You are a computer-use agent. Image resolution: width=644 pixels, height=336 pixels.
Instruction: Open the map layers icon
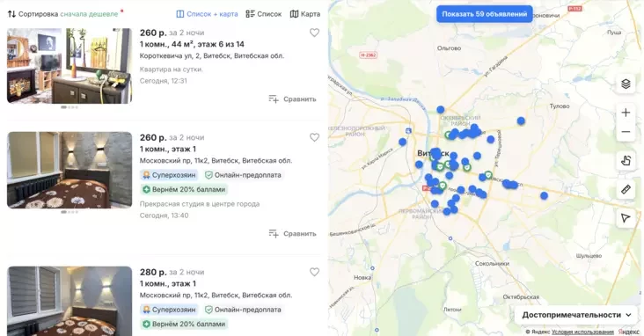pyautogui.click(x=626, y=84)
